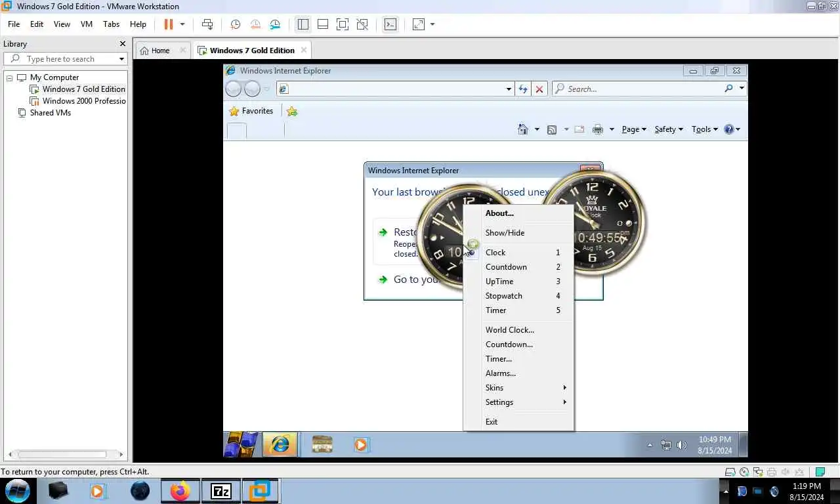Click the host Windows Start button
The width and height of the screenshot is (840, 504).
(x=18, y=491)
